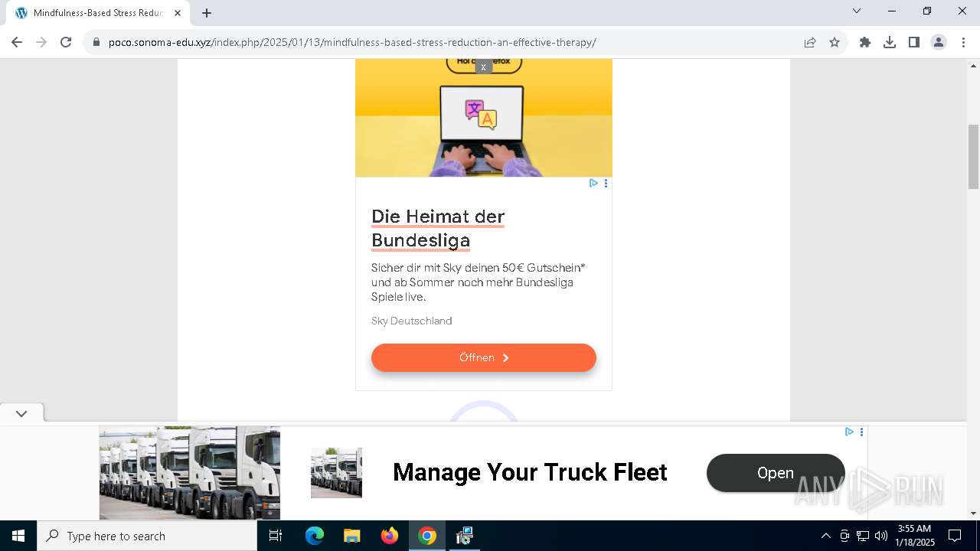
Task: Open network status tray icon
Action: pos(863,536)
